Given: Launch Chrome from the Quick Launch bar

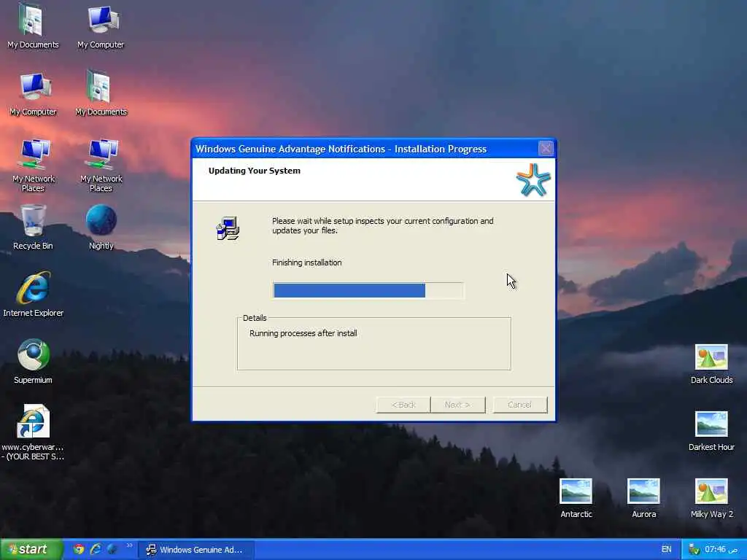Looking at the screenshot, I should [79, 549].
